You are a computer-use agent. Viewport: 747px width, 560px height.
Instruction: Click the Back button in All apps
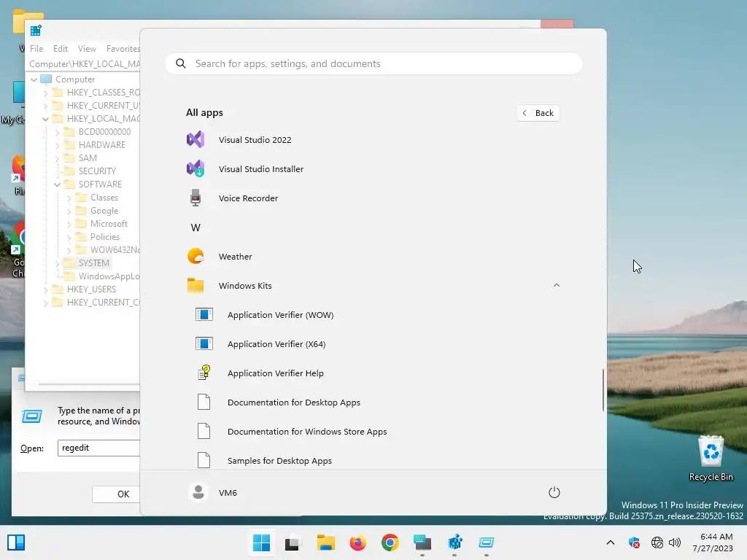538,113
